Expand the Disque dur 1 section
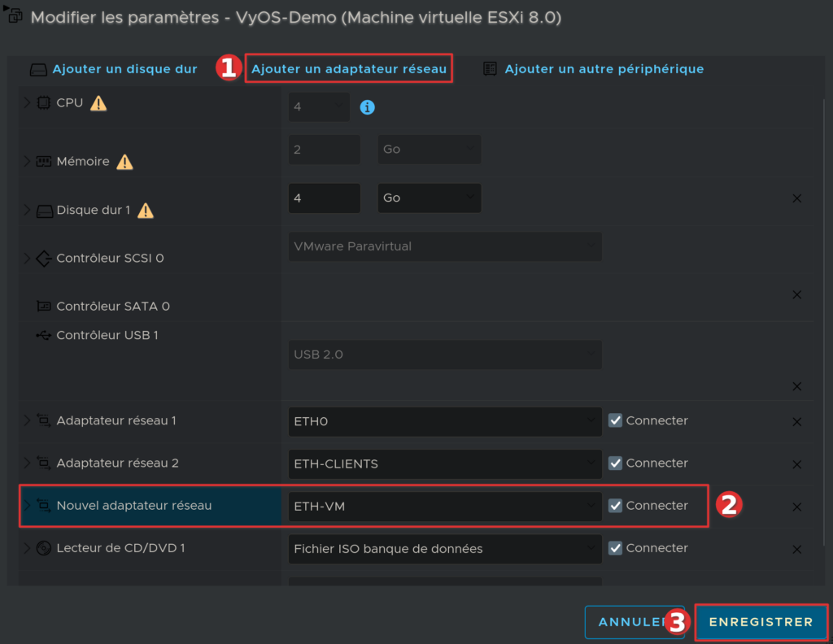Screen dimensions: 833x644 pos(27,211)
